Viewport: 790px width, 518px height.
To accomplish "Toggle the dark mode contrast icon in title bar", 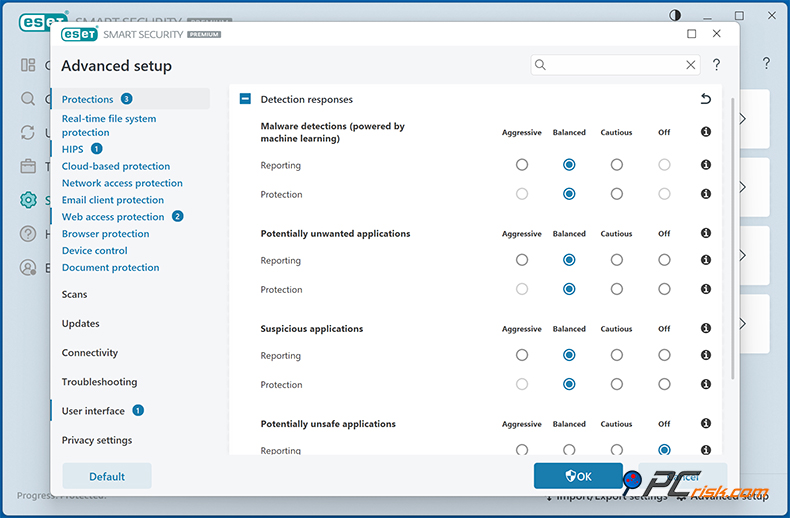I will (675, 15).
